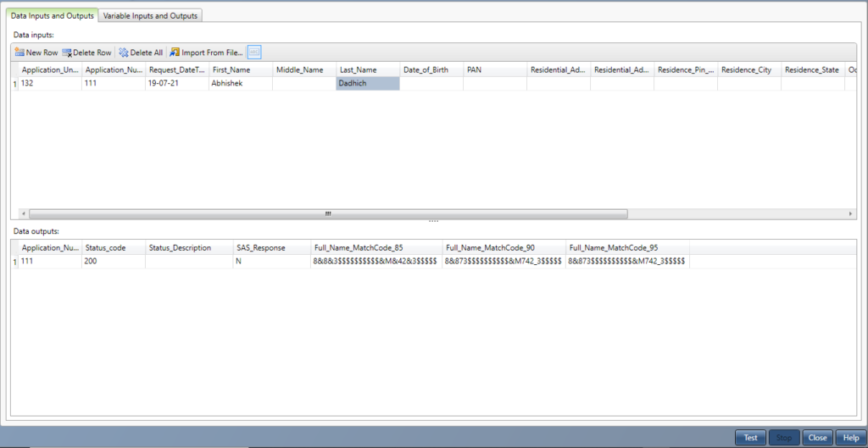
Task: Click the First_Name cell with Abhishek
Action: pos(240,84)
